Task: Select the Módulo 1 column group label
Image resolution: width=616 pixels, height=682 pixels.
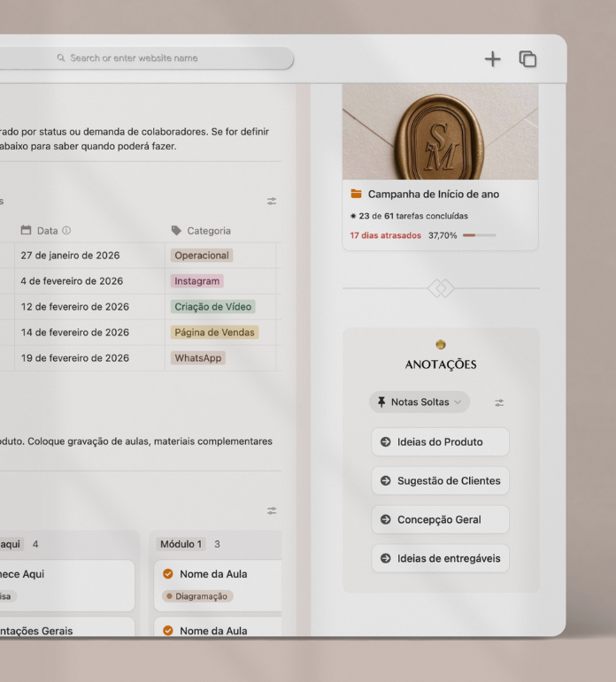Action: pyautogui.click(x=181, y=543)
